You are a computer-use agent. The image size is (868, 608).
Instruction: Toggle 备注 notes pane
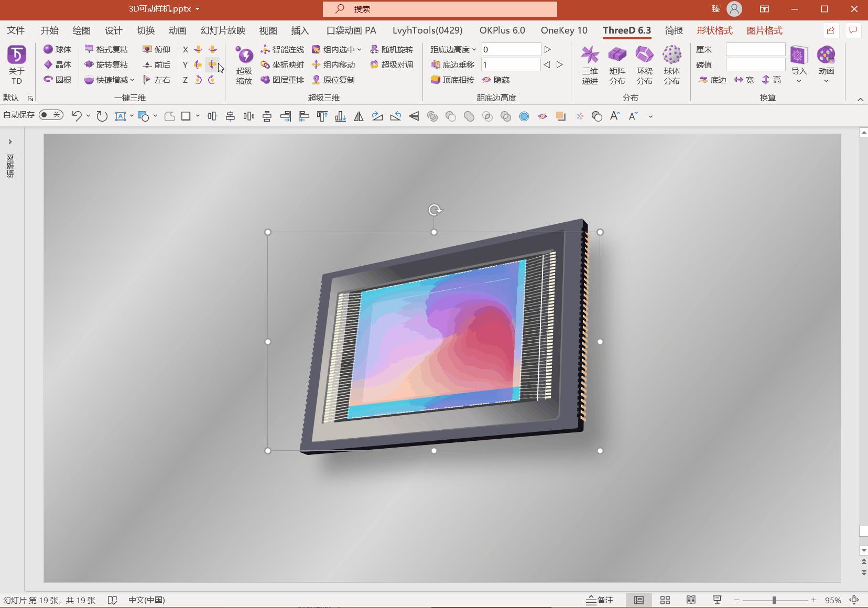pos(600,600)
